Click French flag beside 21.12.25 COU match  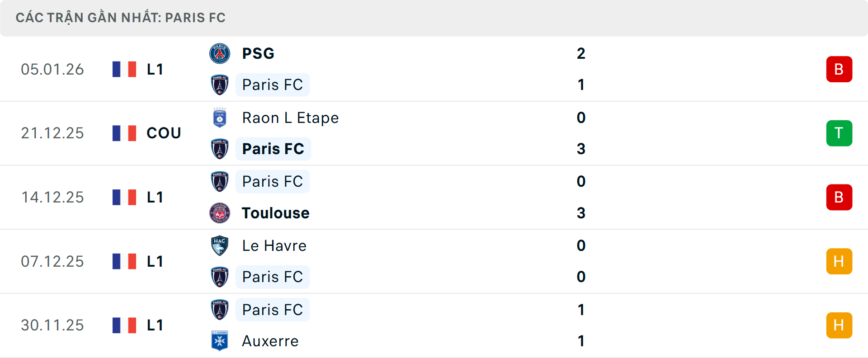click(x=124, y=133)
